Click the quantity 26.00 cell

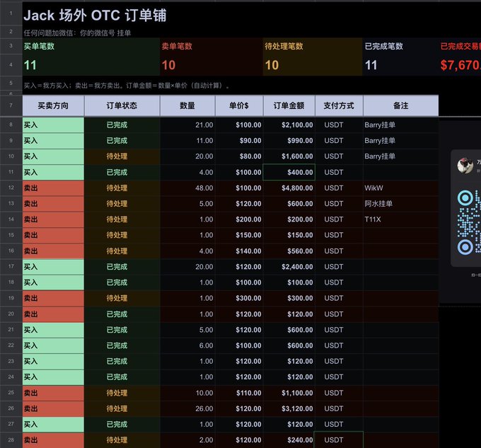point(187,408)
